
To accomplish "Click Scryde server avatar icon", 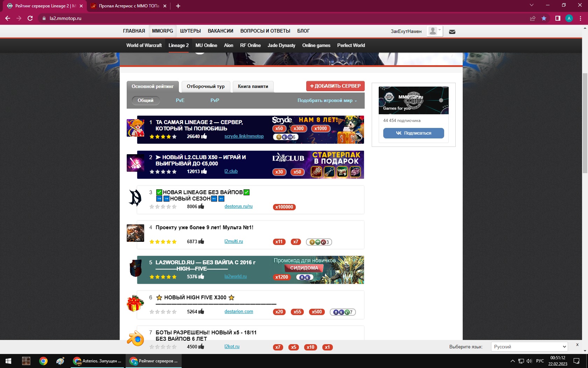I will pos(135,128).
